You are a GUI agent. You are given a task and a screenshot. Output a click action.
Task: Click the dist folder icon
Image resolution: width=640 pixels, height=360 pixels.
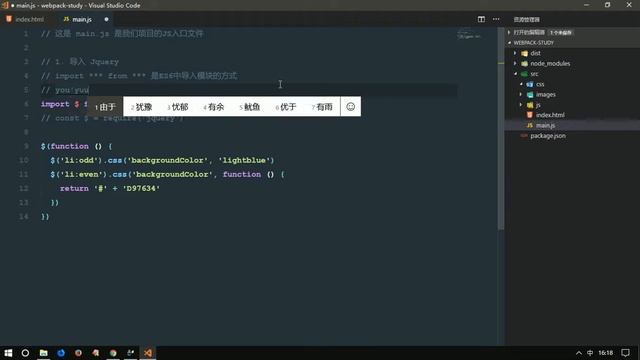(x=524, y=53)
